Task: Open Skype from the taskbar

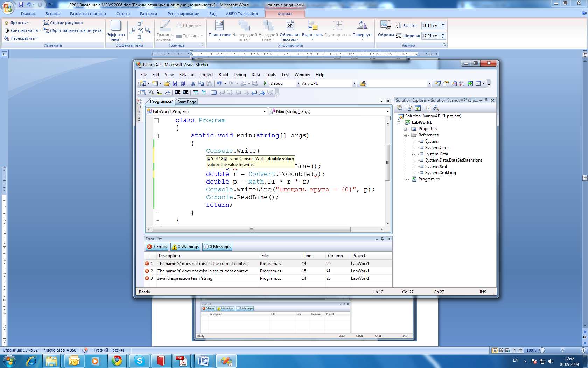Action: (140, 361)
